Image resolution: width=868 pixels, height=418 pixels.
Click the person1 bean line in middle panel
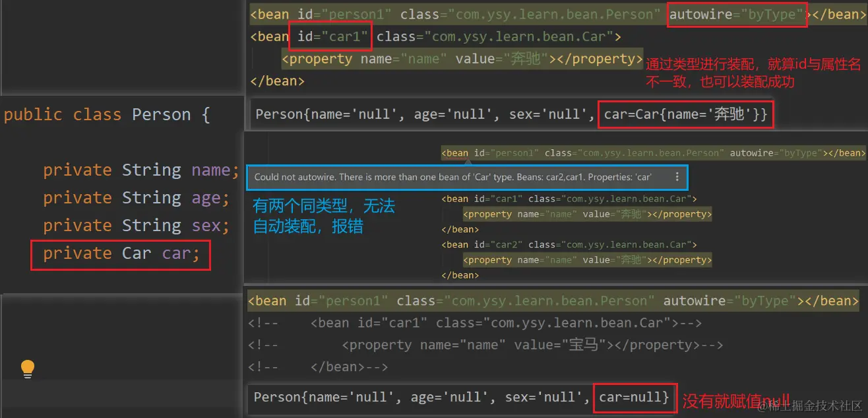[x=653, y=153]
